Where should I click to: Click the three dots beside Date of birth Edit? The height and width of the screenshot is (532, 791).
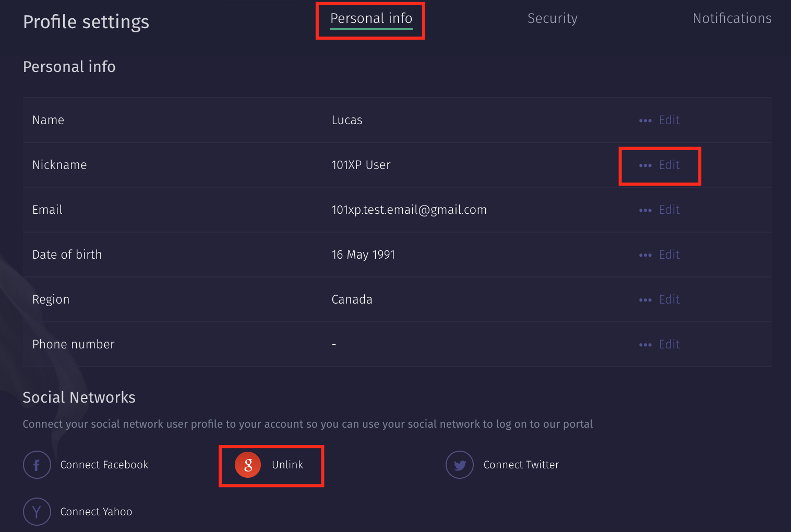coord(645,255)
